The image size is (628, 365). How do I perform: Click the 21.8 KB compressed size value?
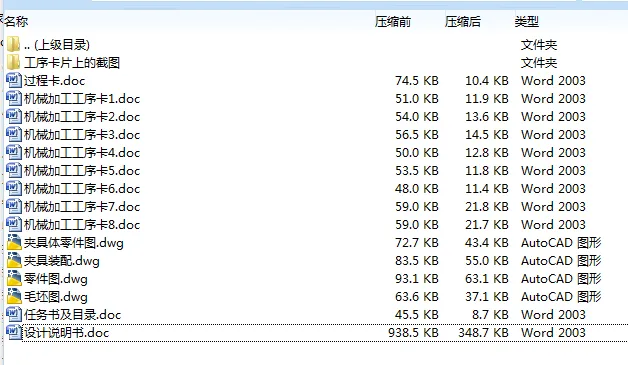487,206
